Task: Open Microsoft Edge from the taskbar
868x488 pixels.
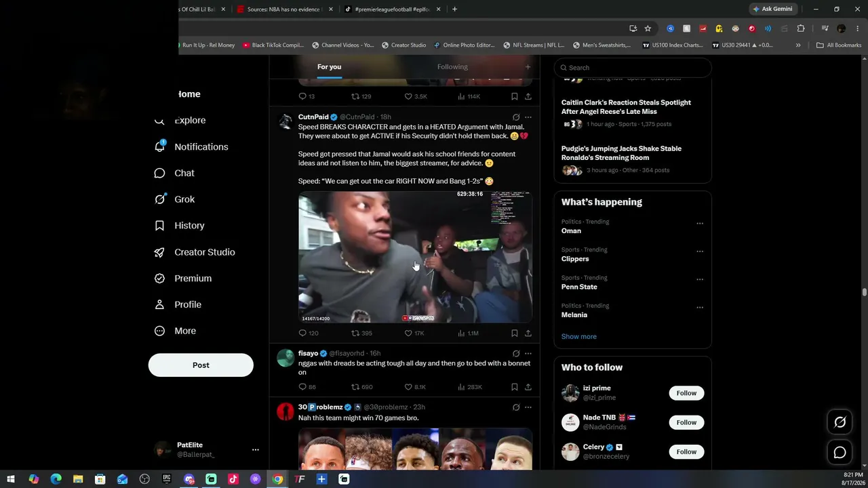Action: tap(56, 479)
